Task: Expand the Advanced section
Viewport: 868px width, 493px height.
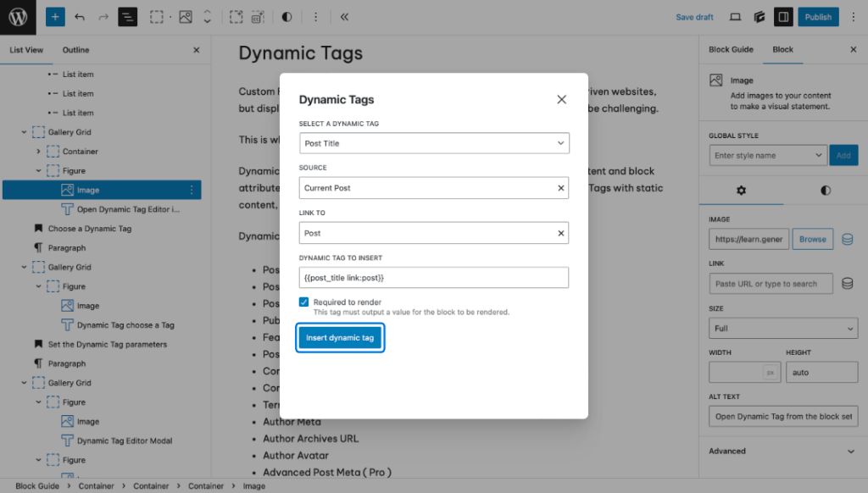Action: pos(782,451)
